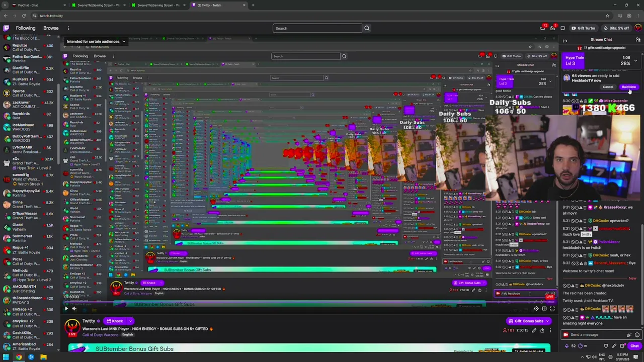Expand the Gift Bonus Subs arrow
The height and width of the screenshot is (362, 644).
tap(547, 321)
